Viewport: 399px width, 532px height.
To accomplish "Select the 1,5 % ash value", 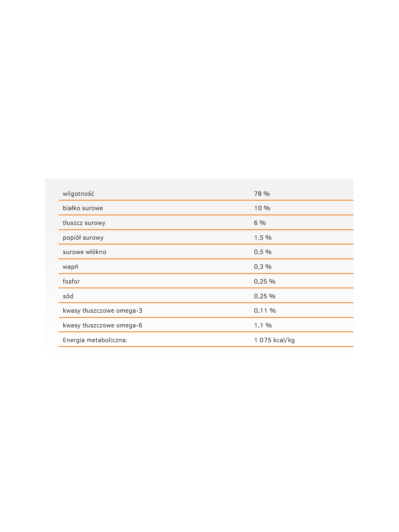I will tap(263, 238).
